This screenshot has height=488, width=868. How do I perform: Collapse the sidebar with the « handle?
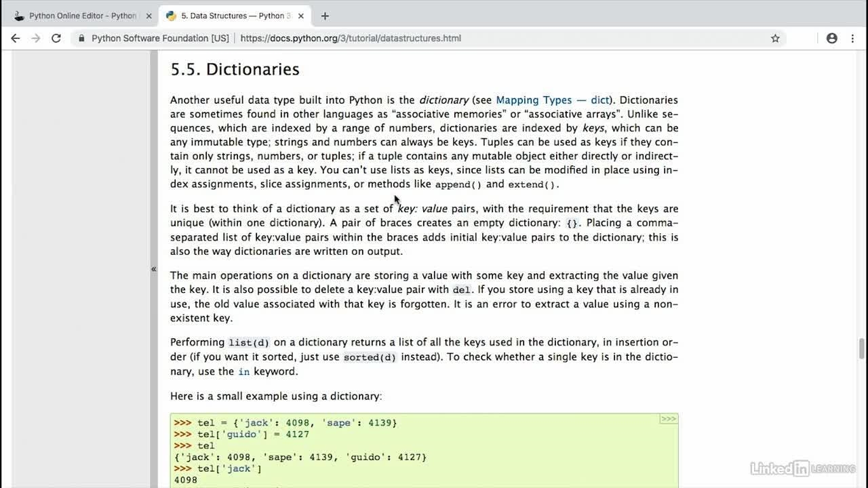pos(154,269)
